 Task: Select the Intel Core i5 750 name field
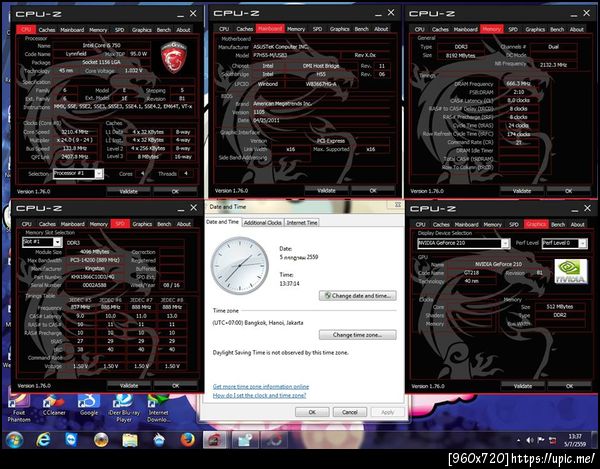(101, 46)
